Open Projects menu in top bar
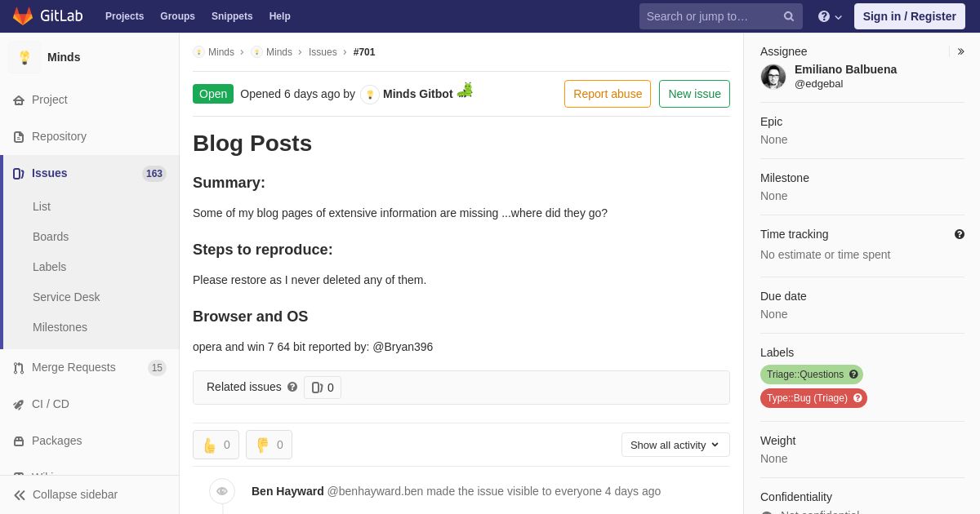The image size is (980, 514). (x=124, y=16)
